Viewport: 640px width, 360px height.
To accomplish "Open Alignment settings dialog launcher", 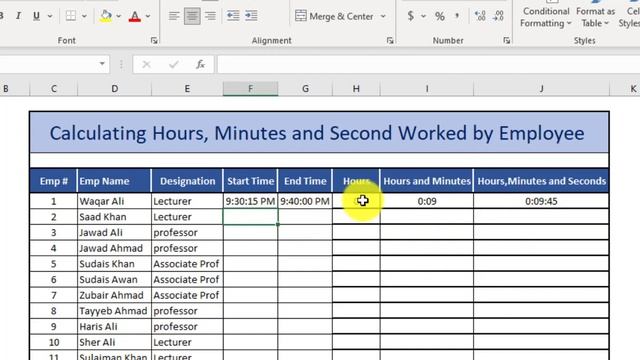I will pos(390,40).
